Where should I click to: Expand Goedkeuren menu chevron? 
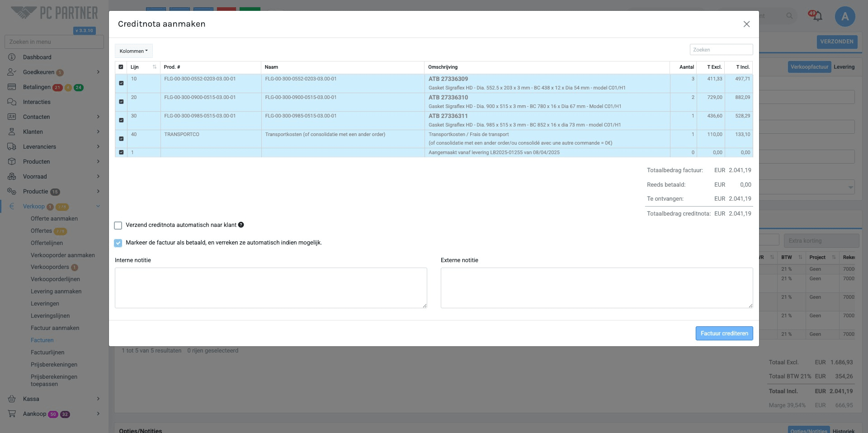(98, 72)
